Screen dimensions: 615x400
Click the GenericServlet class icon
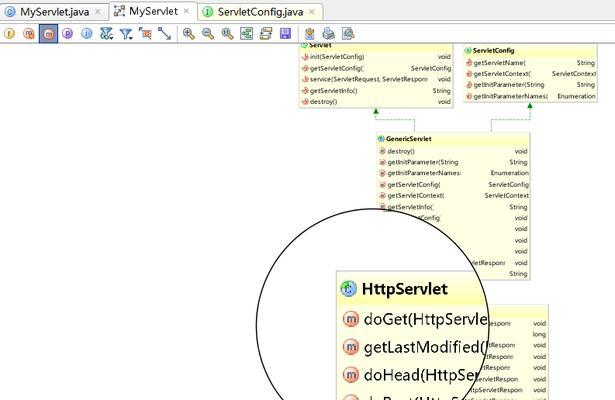381,139
